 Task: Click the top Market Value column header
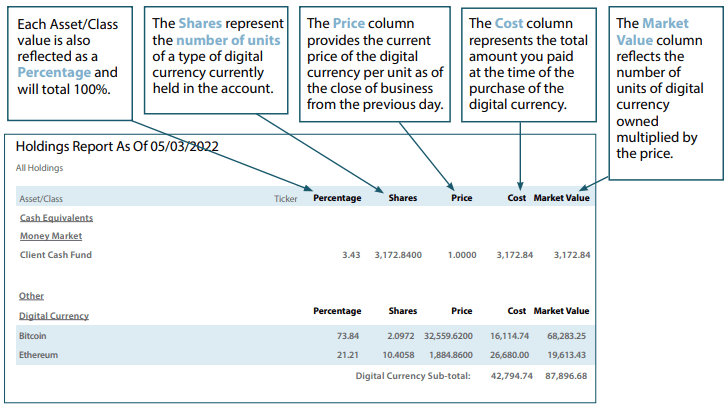(562, 198)
